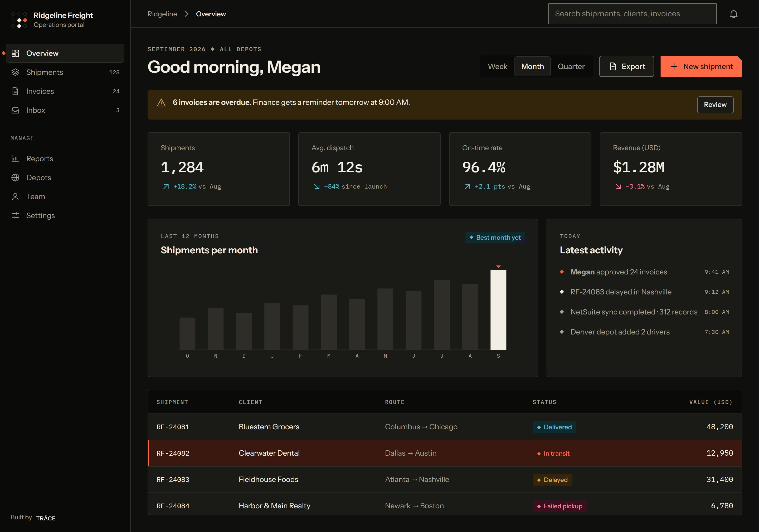Click the Shipments stack icon in sidebar
The width and height of the screenshot is (759, 532).
pyautogui.click(x=15, y=72)
